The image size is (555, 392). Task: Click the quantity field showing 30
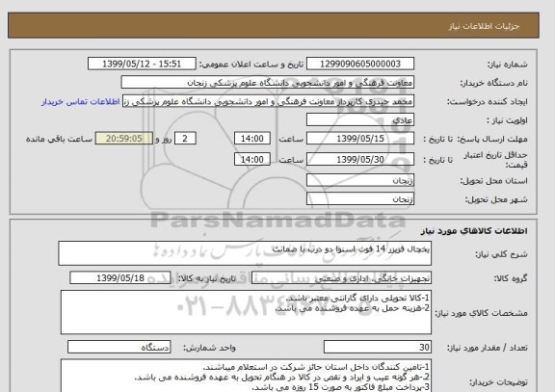(378, 347)
